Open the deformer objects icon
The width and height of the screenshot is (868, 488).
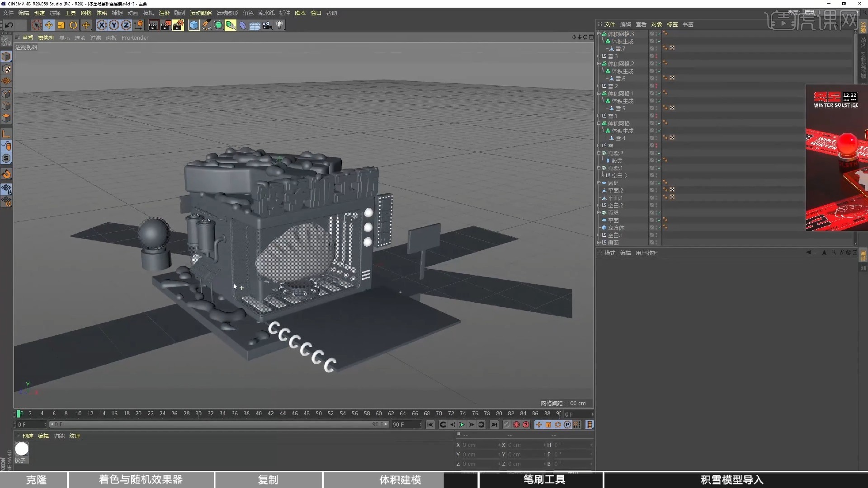point(243,25)
